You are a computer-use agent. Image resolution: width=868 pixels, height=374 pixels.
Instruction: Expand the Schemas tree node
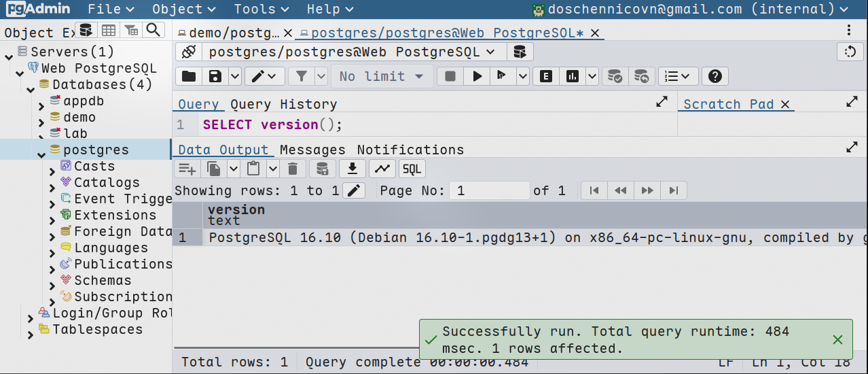[52, 281]
